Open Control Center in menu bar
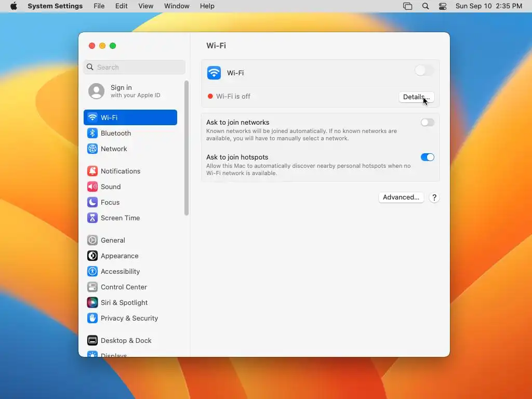 pyautogui.click(x=443, y=6)
